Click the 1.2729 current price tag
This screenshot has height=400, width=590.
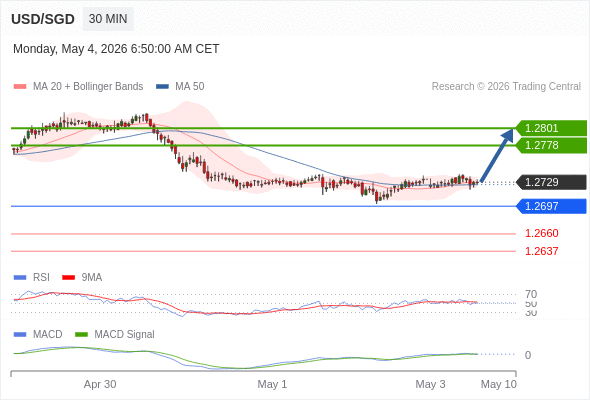(x=551, y=182)
